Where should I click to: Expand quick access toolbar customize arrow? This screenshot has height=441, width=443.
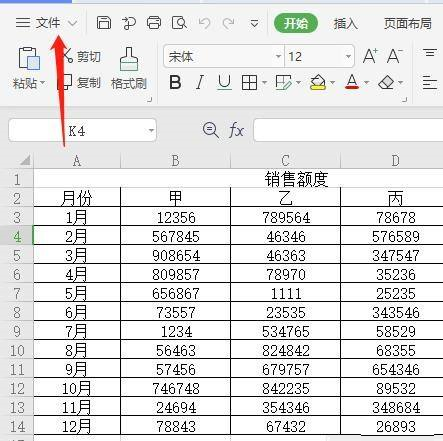tap(254, 24)
